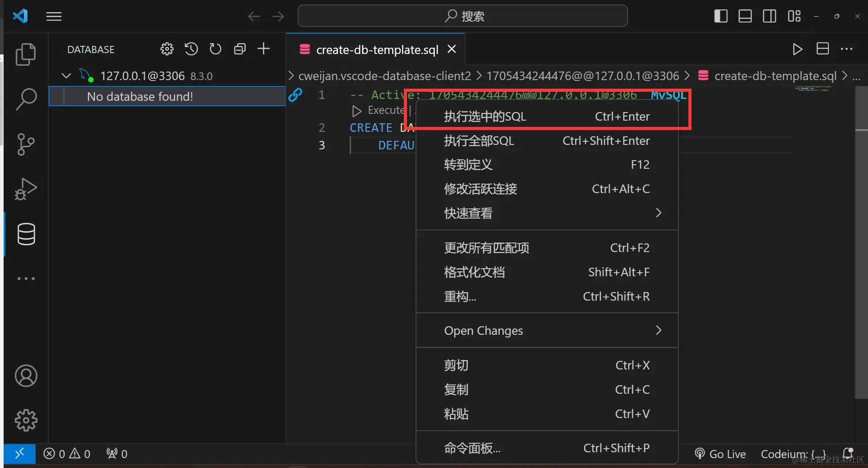Open database panel settings gear

click(167, 49)
